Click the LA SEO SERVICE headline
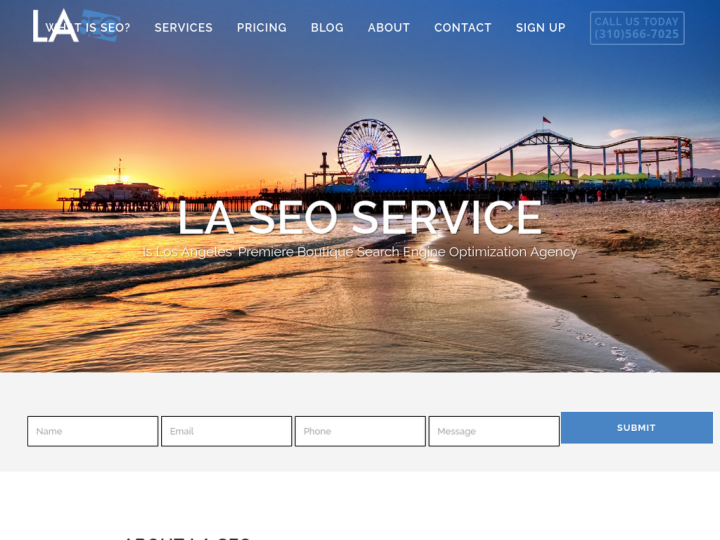Viewport: 720px width, 540px height. tap(360, 217)
